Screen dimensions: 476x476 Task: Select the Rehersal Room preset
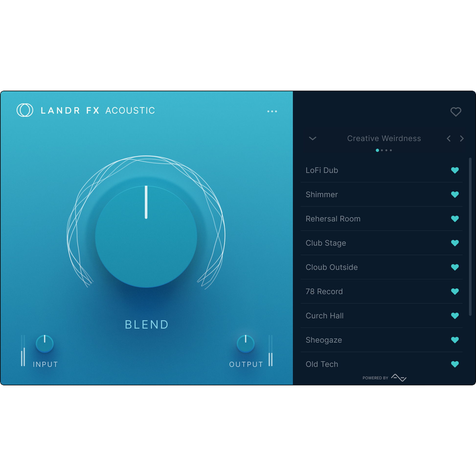(333, 219)
